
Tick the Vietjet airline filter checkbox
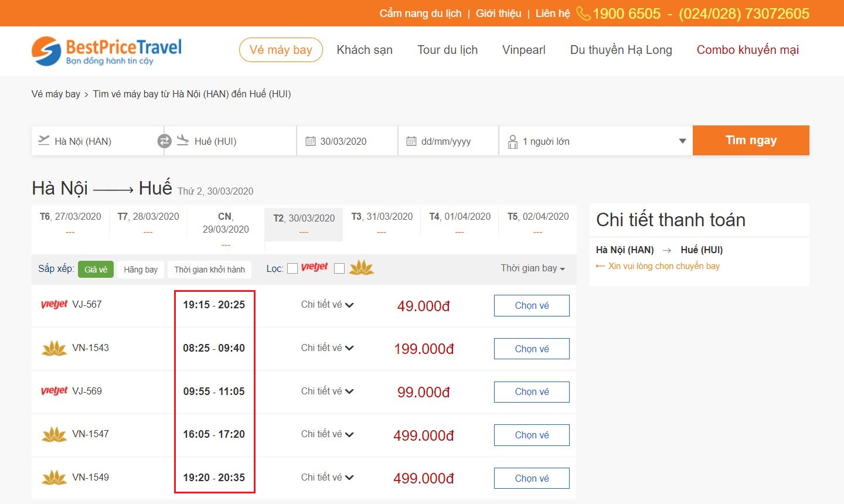292,269
